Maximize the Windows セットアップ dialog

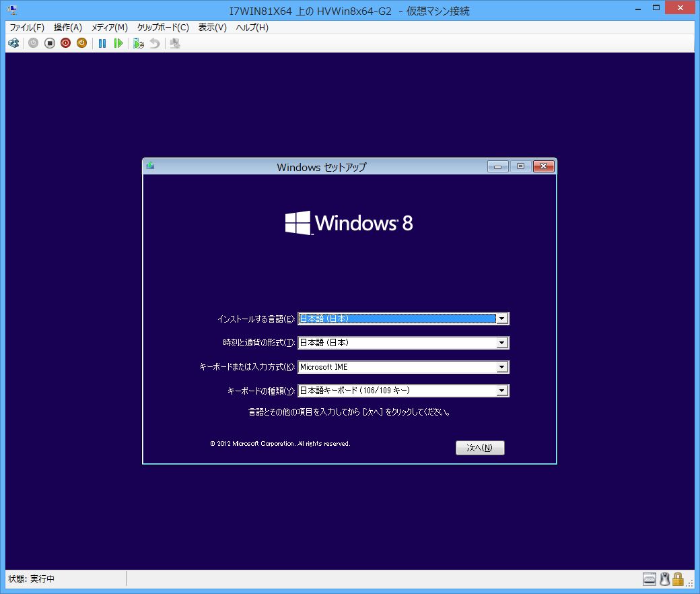[x=520, y=166]
